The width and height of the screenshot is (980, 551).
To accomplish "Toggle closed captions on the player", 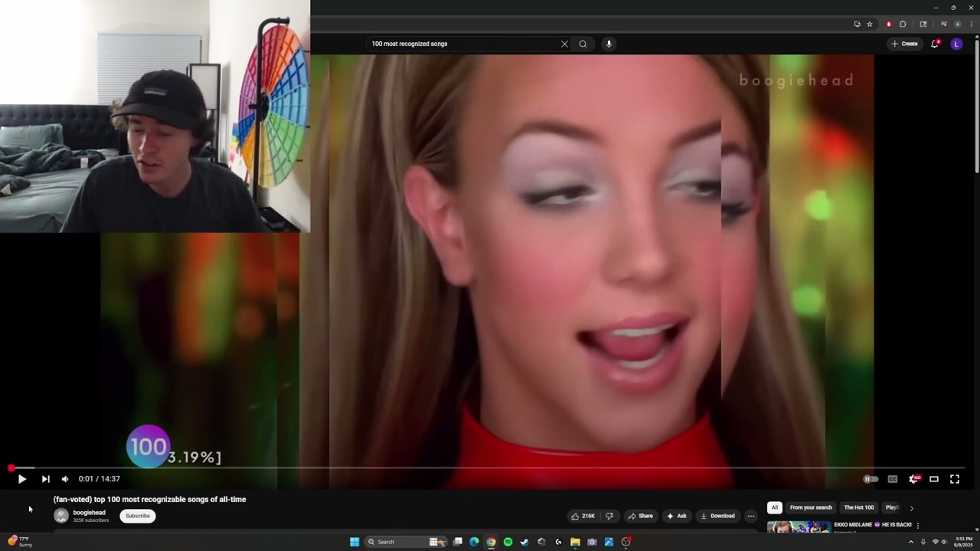I will point(892,479).
